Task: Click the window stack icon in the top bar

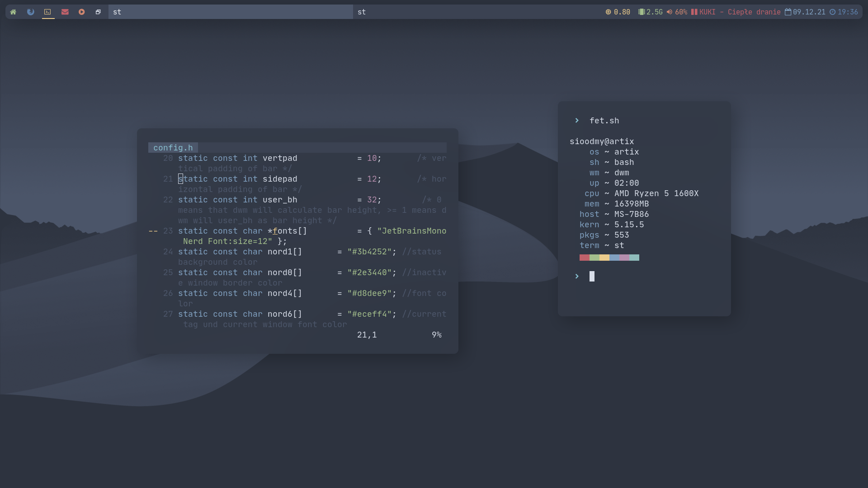Action: [98, 12]
